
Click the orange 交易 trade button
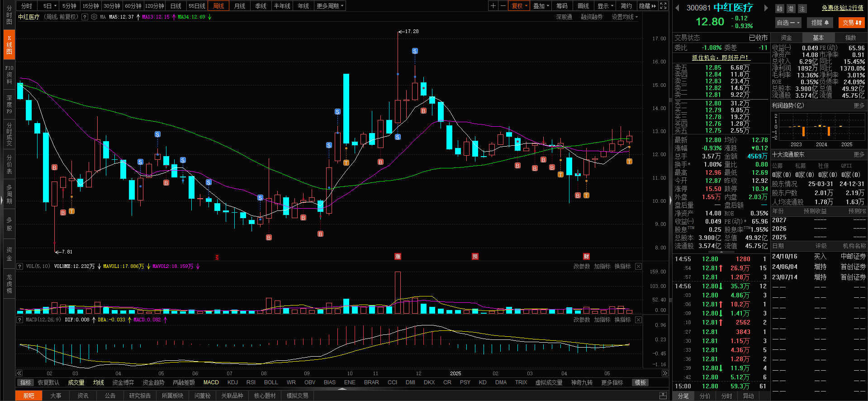(852, 23)
